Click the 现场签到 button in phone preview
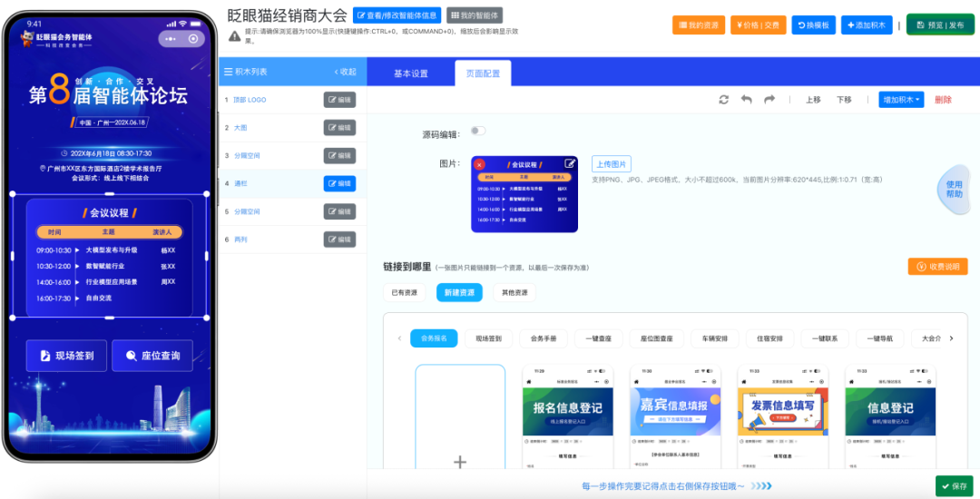This screenshot has width=980, height=499. tap(66, 356)
